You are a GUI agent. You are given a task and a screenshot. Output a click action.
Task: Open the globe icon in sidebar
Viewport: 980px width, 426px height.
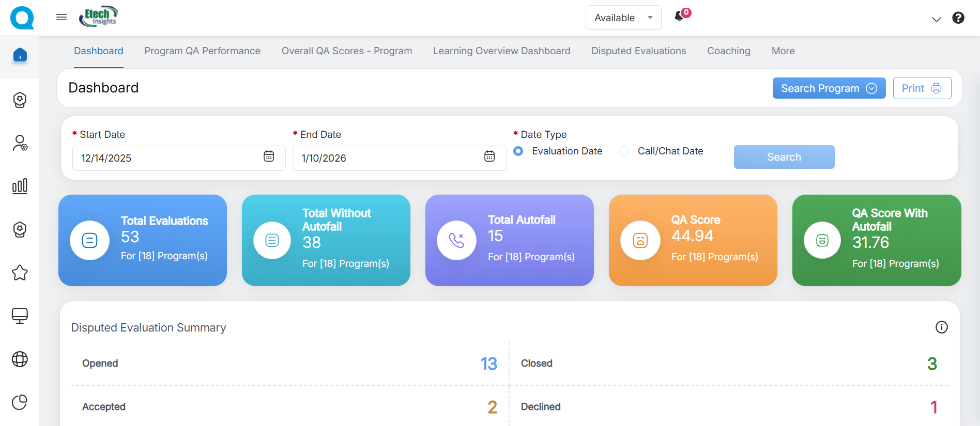point(20,359)
